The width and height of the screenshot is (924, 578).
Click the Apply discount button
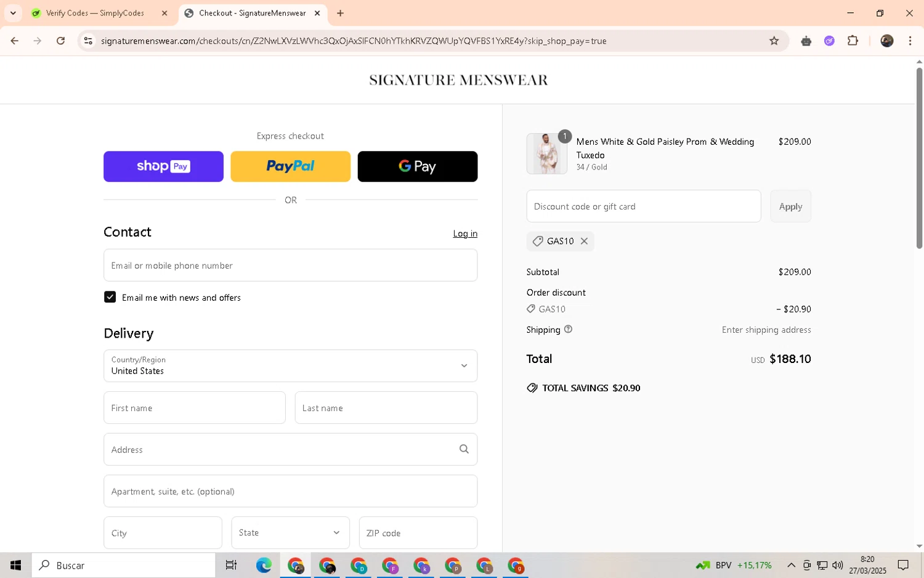point(790,206)
